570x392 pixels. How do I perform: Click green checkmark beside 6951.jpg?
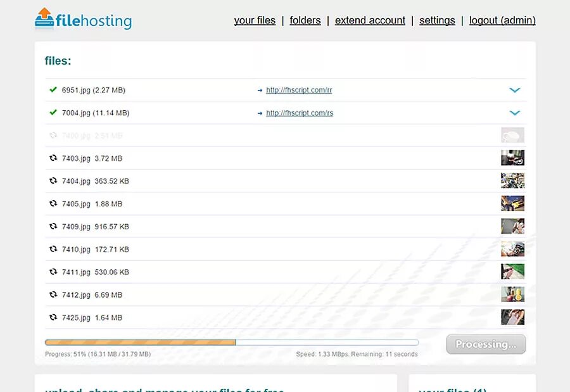click(x=53, y=89)
